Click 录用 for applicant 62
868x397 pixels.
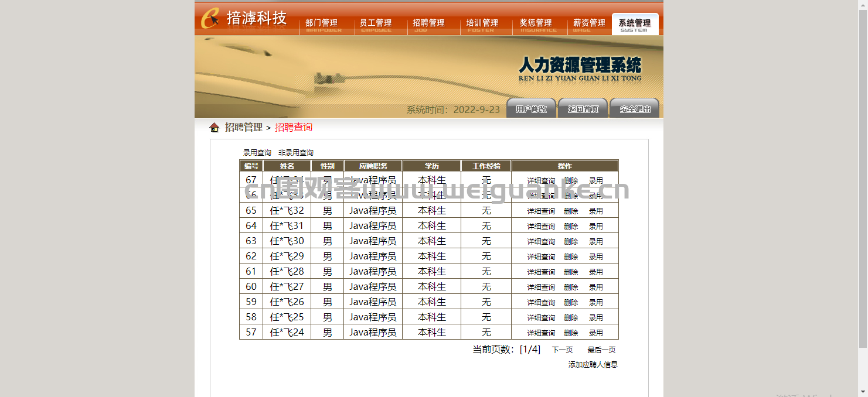(596, 257)
